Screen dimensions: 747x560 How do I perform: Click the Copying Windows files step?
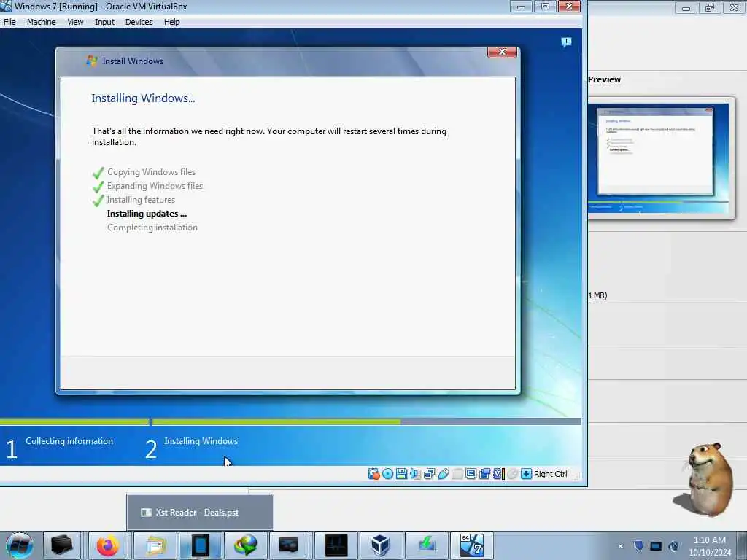tap(151, 172)
